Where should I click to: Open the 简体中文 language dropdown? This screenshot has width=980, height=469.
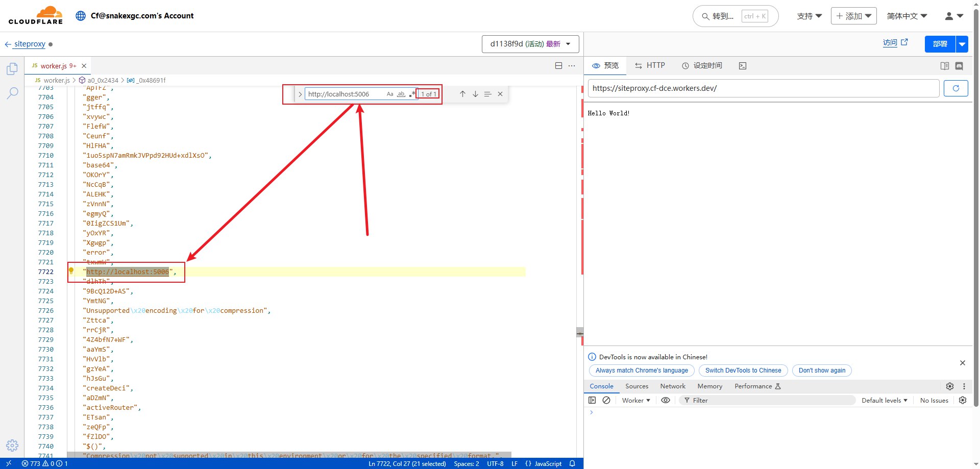point(907,16)
